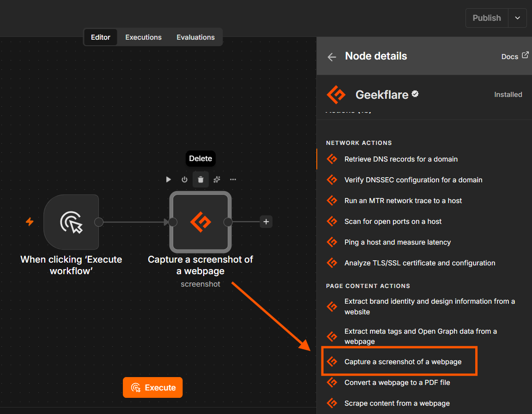Click the 'When clicking Execute workflow' node label
This screenshot has width=532, height=414.
coord(71,265)
